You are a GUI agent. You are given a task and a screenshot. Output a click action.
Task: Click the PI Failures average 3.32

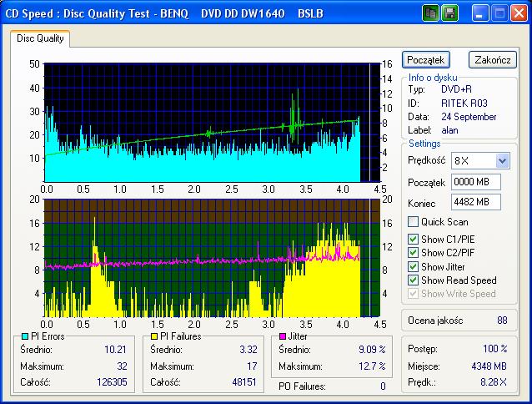248,350
